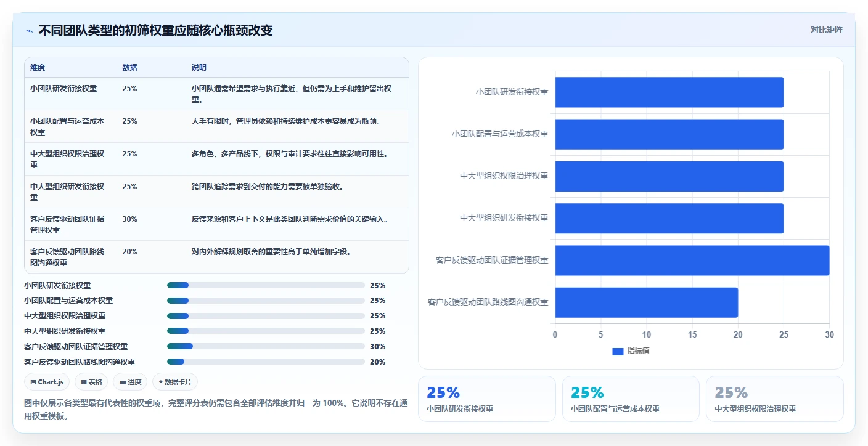This screenshot has height=446, width=868.
Task: Click the 中大型组织研发衔接权重 progress bar
Action: point(266,331)
